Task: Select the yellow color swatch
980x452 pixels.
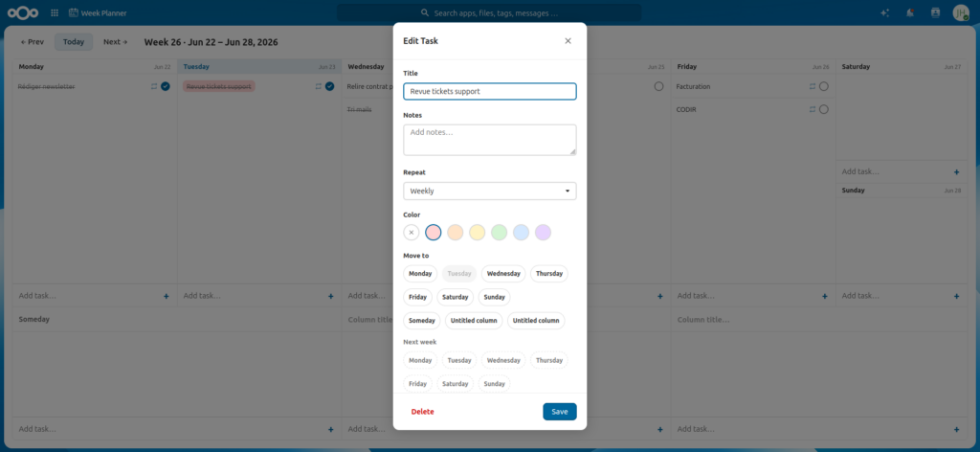Action: (x=477, y=233)
